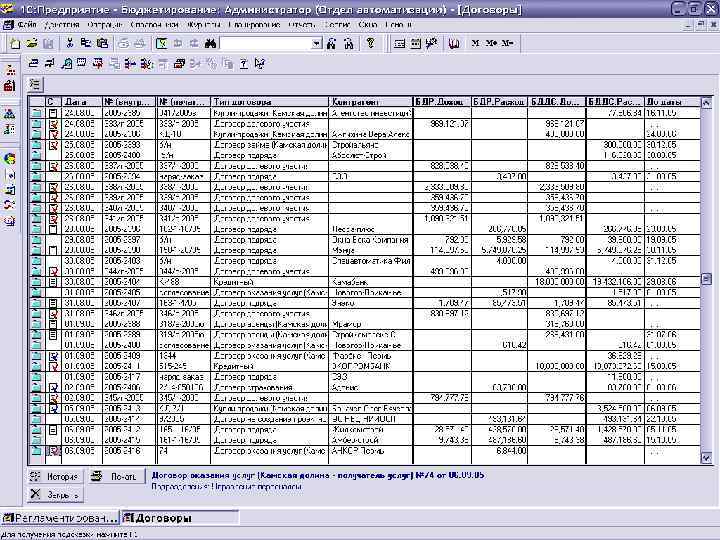The height and width of the screenshot is (540, 720).
Task: Click the New document icon in the main toolbar
Action: [15, 44]
